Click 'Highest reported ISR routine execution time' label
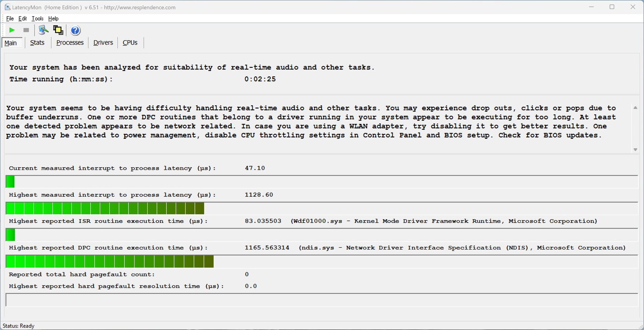This screenshot has height=330, width=644. [108, 221]
